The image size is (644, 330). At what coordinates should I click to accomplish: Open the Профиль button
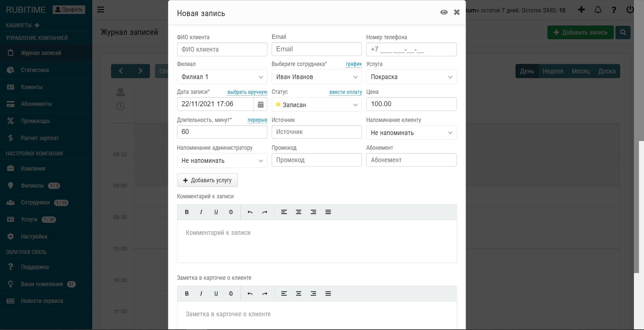tap(69, 10)
